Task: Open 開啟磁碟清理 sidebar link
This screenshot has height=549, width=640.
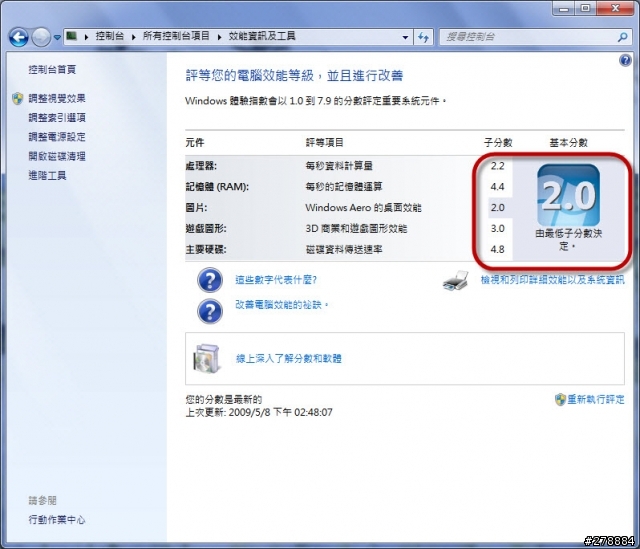Action: [x=57, y=156]
